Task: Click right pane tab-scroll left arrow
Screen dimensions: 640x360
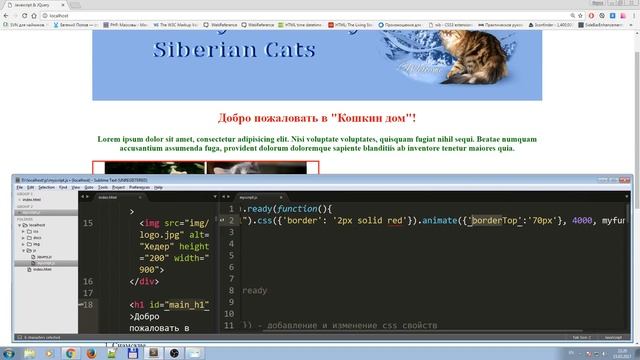Action: tap(223, 197)
